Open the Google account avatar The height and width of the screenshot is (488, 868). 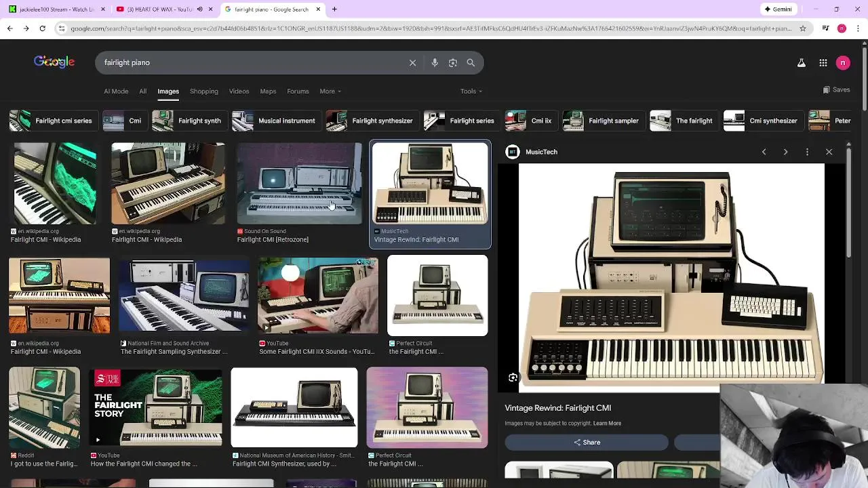(843, 62)
